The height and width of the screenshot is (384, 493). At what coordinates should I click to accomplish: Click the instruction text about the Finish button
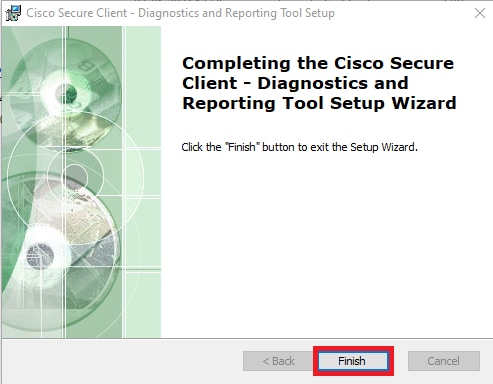(x=299, y=147)
